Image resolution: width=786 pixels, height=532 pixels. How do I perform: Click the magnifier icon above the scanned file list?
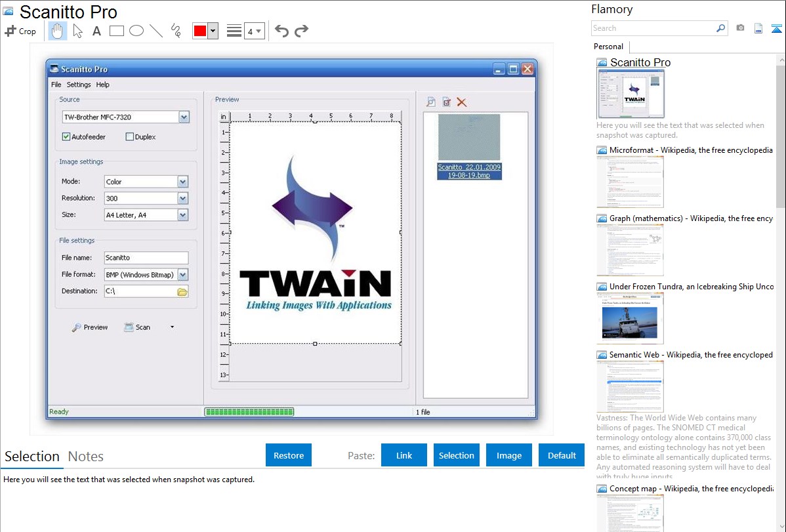tap(430, 102)
